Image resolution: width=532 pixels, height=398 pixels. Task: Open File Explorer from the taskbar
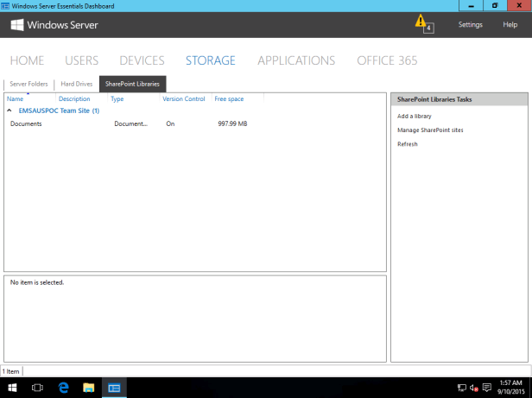[88, 389]
